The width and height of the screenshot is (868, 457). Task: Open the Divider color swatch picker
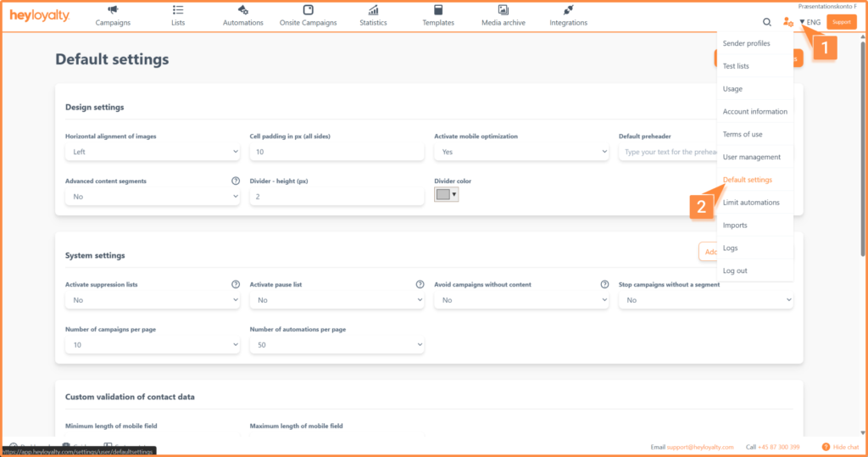446,194
